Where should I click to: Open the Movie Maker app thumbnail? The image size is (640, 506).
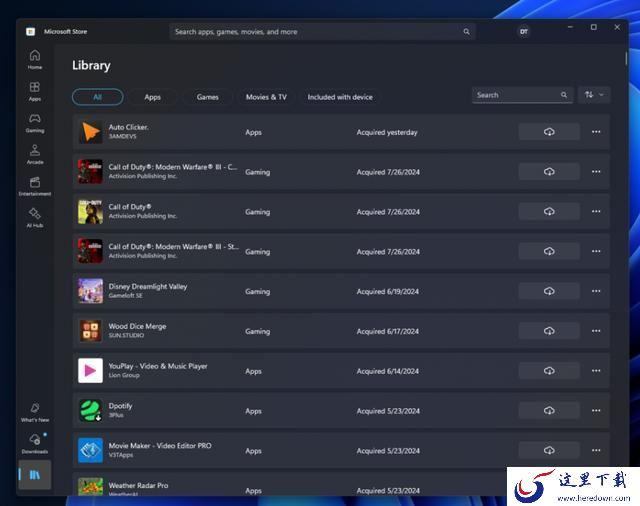90,451
